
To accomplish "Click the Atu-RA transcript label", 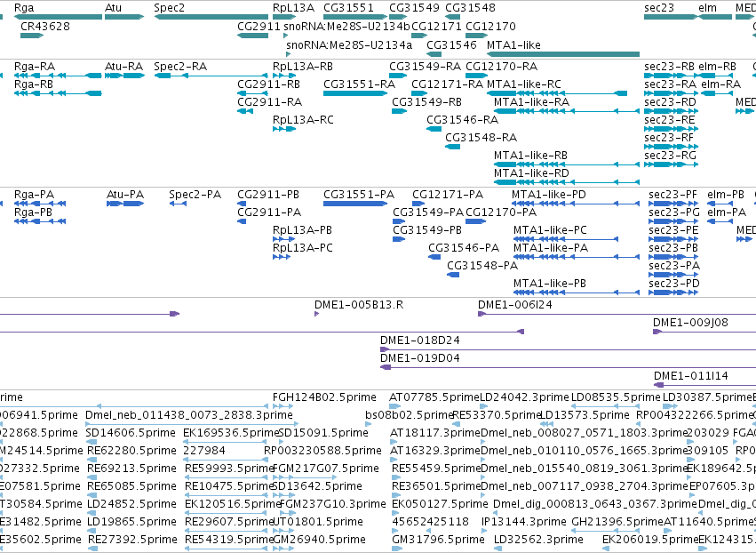I will 123,66.
